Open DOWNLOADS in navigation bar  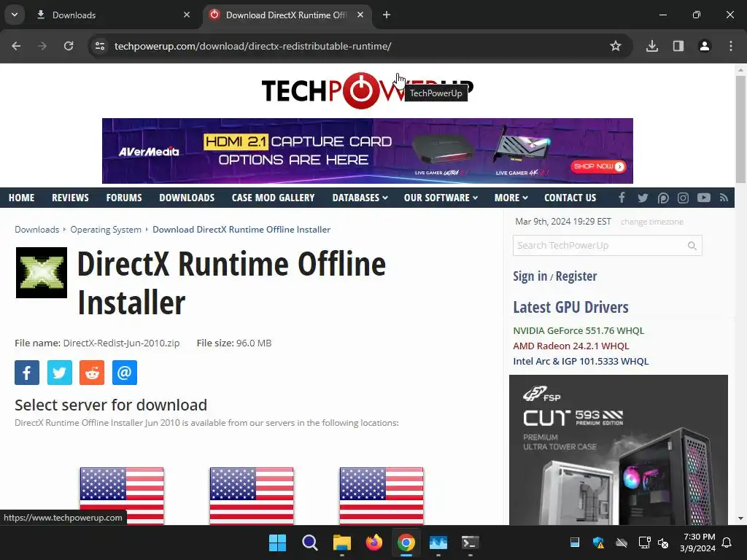(187, 198)
